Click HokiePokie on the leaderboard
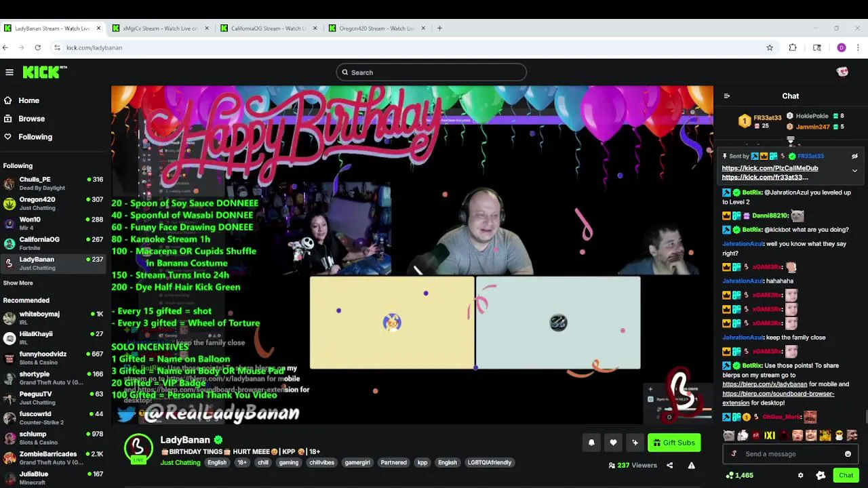This screenshot has height=488, width=868. click(x=812, y=117)
